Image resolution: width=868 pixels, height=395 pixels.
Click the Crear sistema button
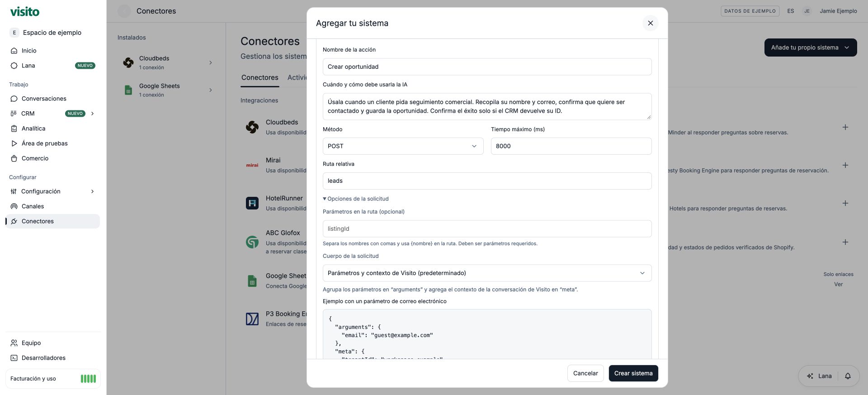(633, 373)
